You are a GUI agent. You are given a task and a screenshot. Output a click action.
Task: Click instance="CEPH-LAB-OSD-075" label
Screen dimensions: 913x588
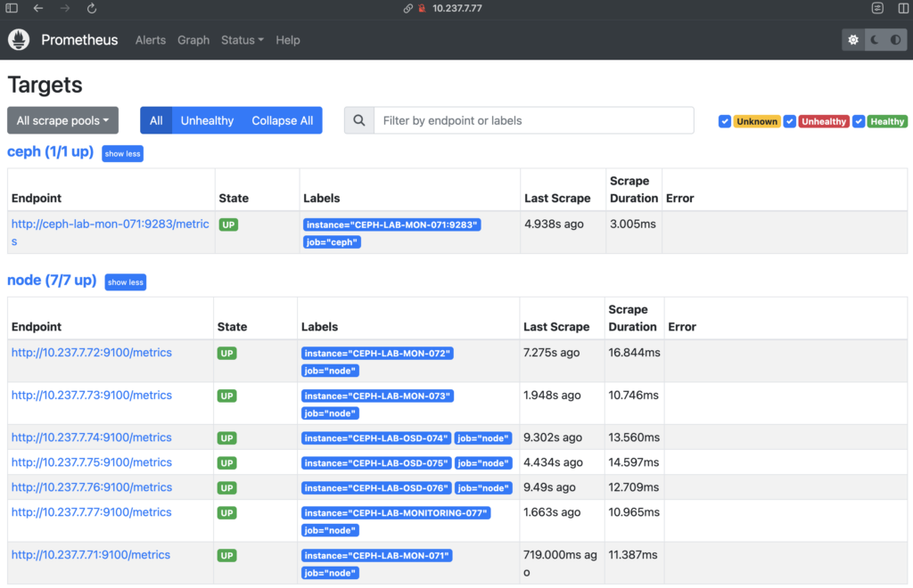(x=376, y=463)
